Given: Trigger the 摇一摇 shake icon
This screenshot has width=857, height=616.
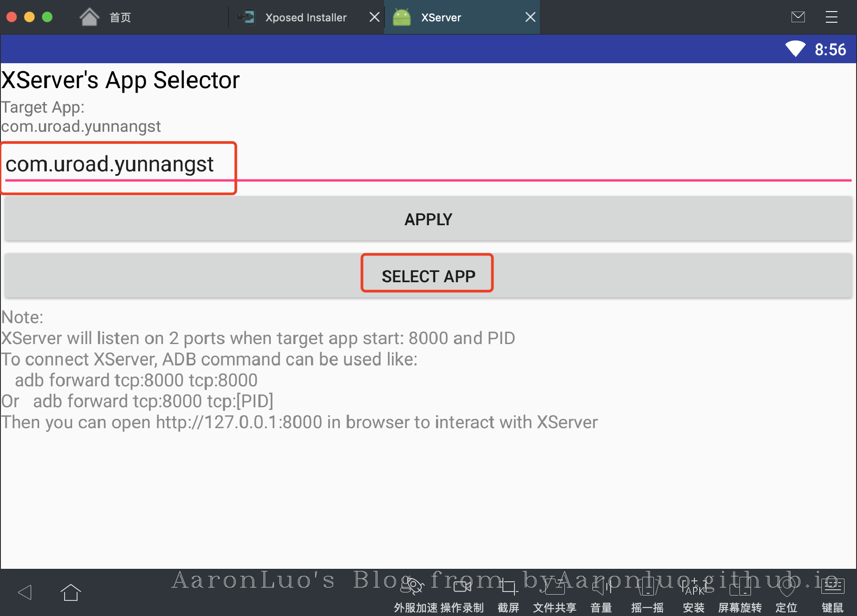Looking at the screenshot, I should tap(647, 587).
